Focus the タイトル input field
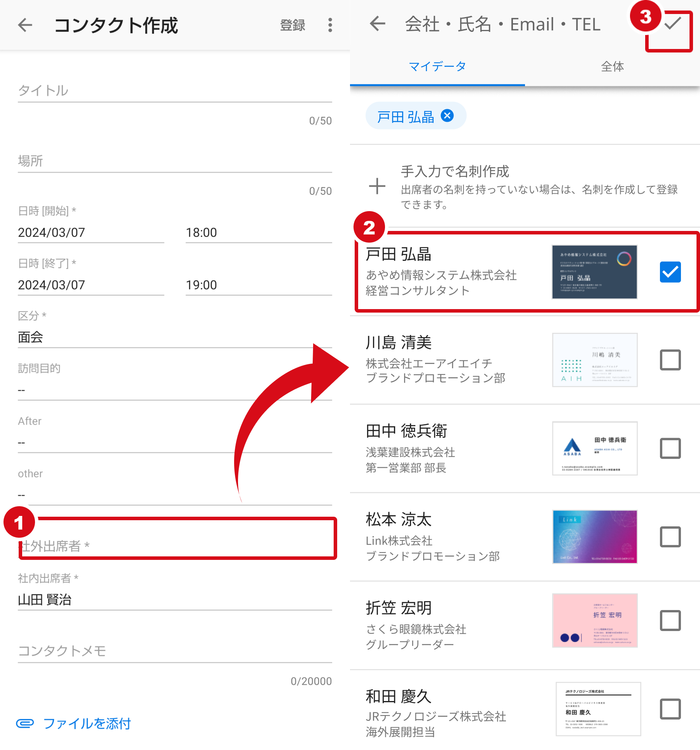The height and width of the screenshot is (750, 700). (x=175, y=91)
